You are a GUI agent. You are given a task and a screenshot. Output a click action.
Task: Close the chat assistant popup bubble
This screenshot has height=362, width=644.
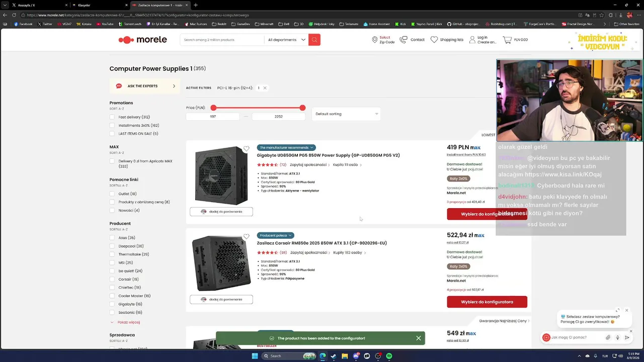(x=626, y=310)
